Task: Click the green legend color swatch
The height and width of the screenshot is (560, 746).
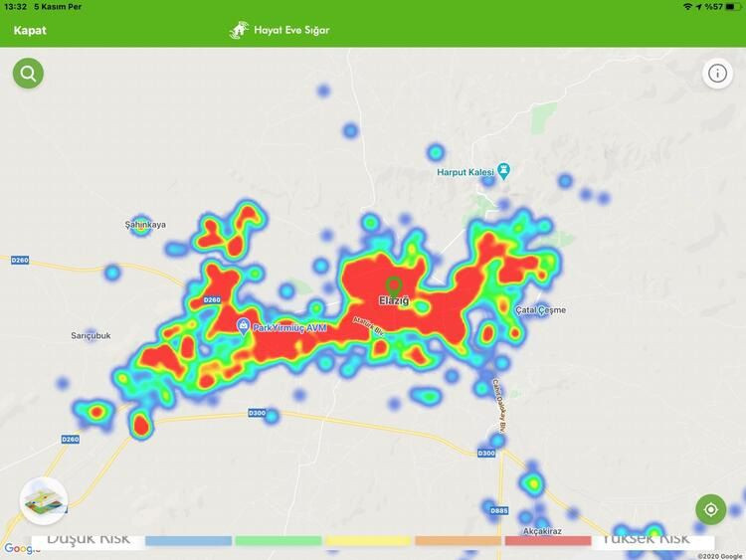Action: pyautogui.click(x=278, y=541)
